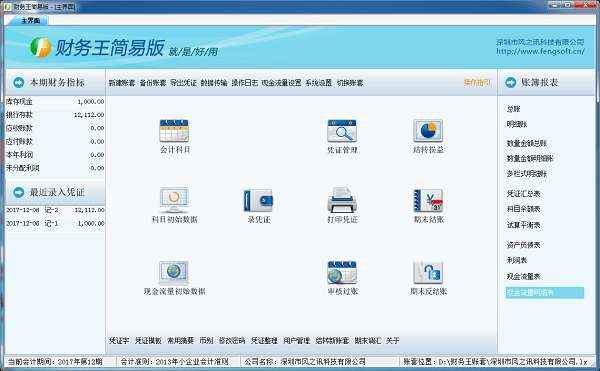Open 系统设置 in the top menu
The width and height of the screenshot is (600, 371).
pos(318,83)
